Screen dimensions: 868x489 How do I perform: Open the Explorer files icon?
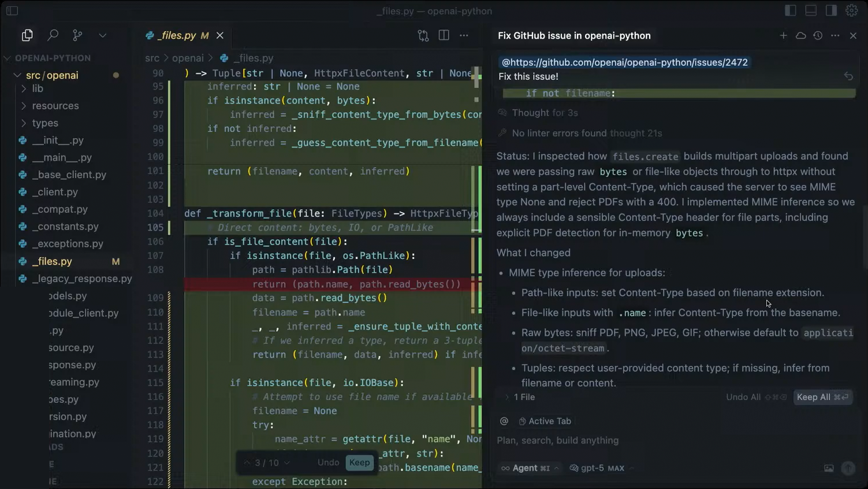click(x=27, y=35)
